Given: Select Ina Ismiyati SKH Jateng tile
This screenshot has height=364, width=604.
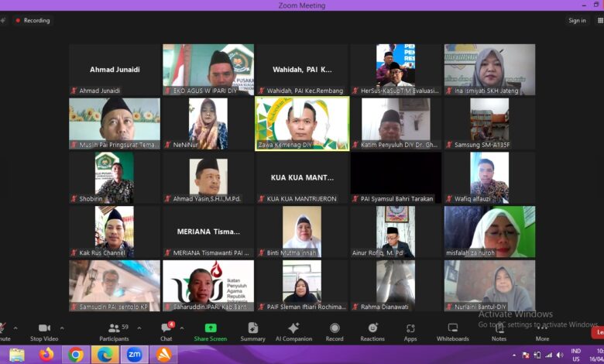Looking at the screenshot, I should click(x=489, y=70).
